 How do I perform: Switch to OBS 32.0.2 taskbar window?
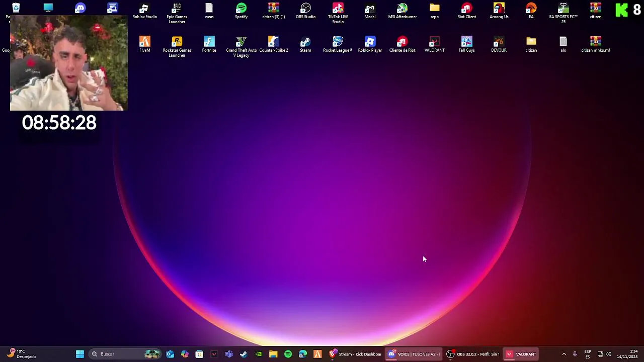pyautogui.click(x=473, y=354)
